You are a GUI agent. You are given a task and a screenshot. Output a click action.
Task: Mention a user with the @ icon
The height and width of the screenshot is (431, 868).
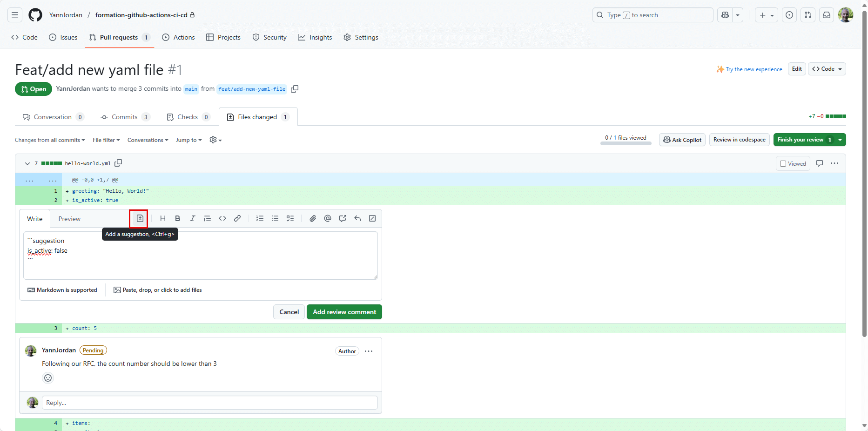point(328,218)
